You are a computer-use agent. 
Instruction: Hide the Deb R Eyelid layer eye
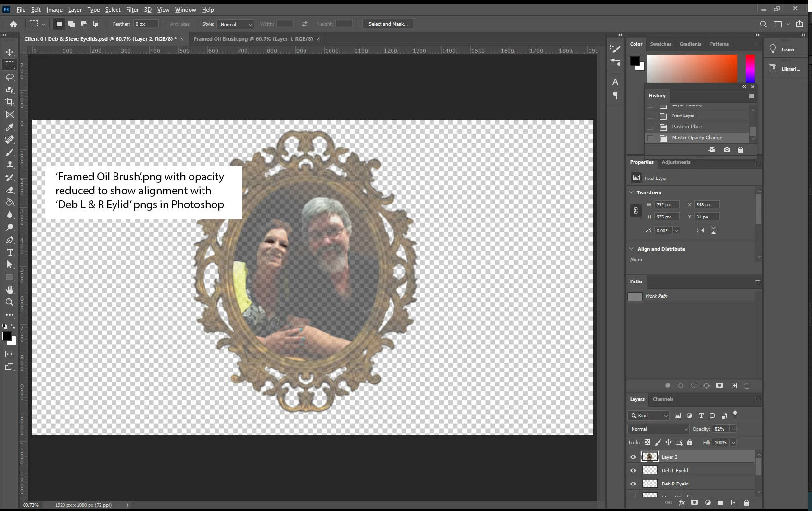(x=633, y=484)
